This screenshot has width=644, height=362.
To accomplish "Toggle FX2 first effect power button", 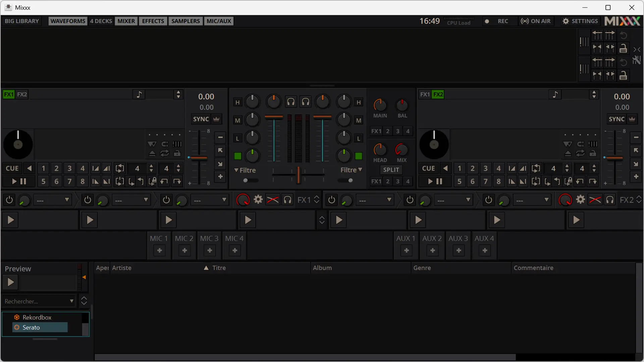I will (332, 200).
